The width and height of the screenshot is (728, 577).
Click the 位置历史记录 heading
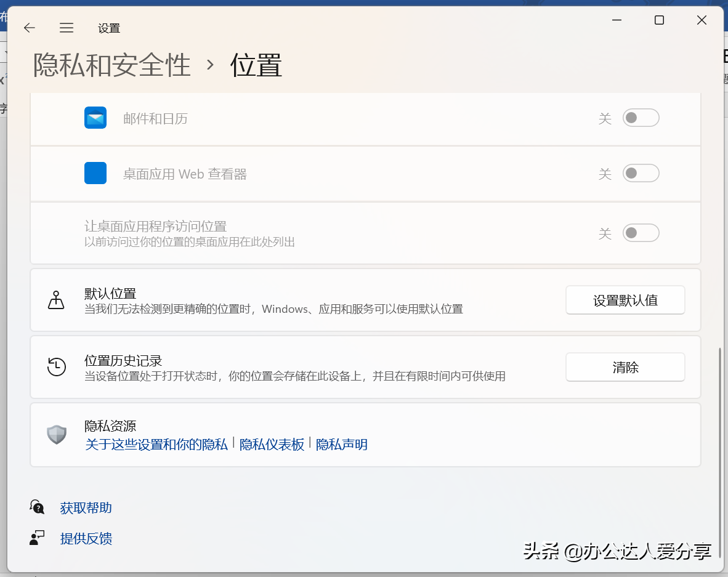tap(123, 360)
